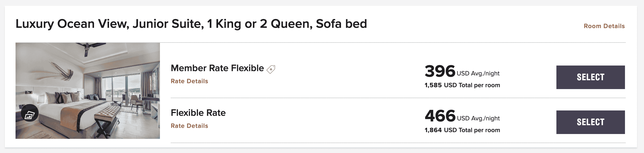The image size is (644, 153).
Task: View Rate Details for Member Rate Flexible
Action: (x=189, y=81)
